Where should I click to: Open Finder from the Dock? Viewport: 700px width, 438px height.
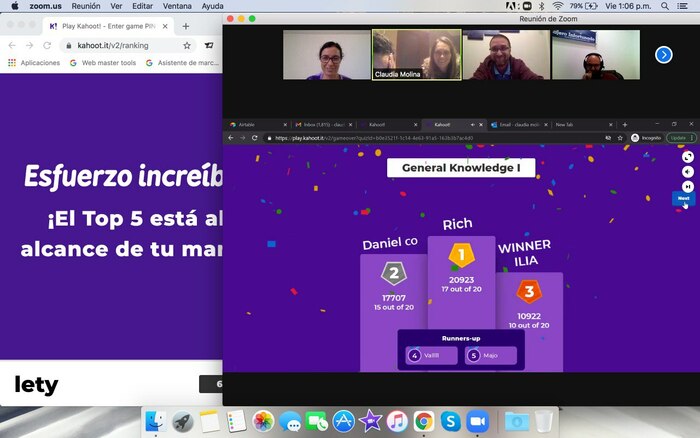point(155,421)
